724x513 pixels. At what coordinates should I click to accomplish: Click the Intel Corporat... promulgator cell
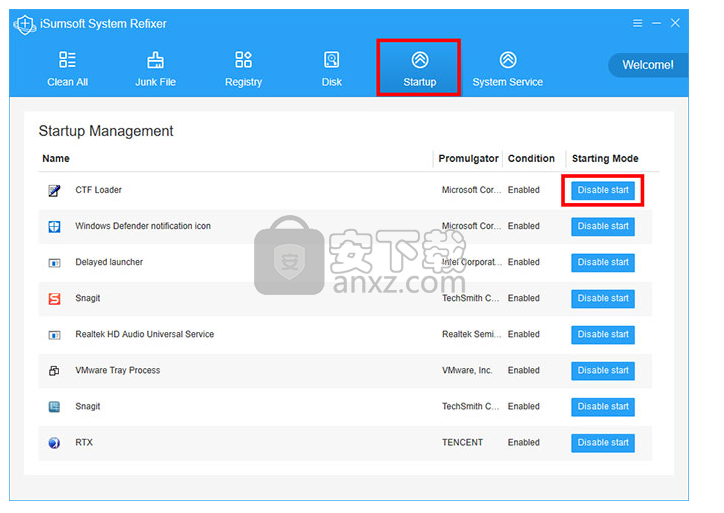[471, 262]
